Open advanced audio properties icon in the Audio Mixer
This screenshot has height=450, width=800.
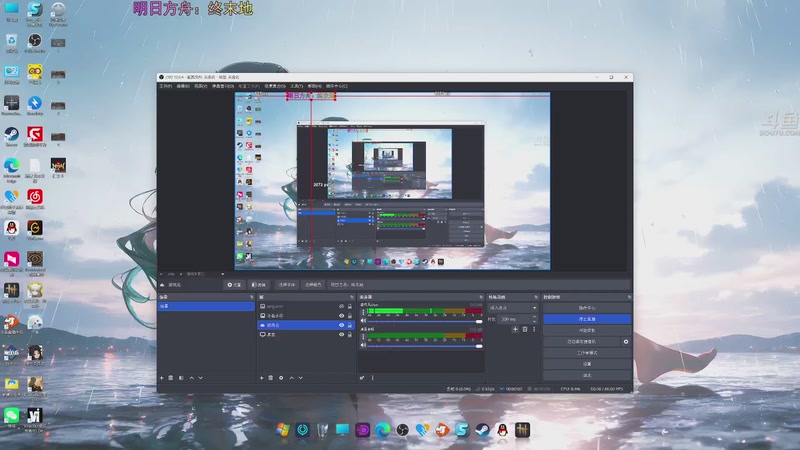point(362,378)
